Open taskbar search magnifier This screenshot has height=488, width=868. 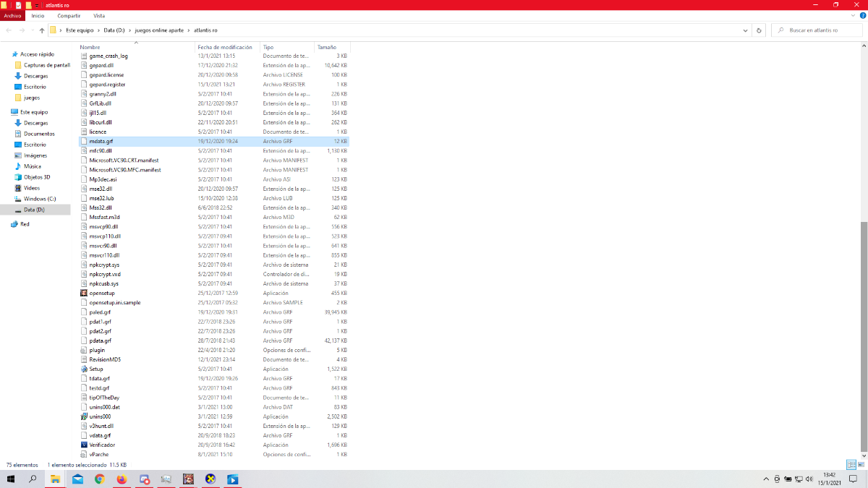click(33, 479)
